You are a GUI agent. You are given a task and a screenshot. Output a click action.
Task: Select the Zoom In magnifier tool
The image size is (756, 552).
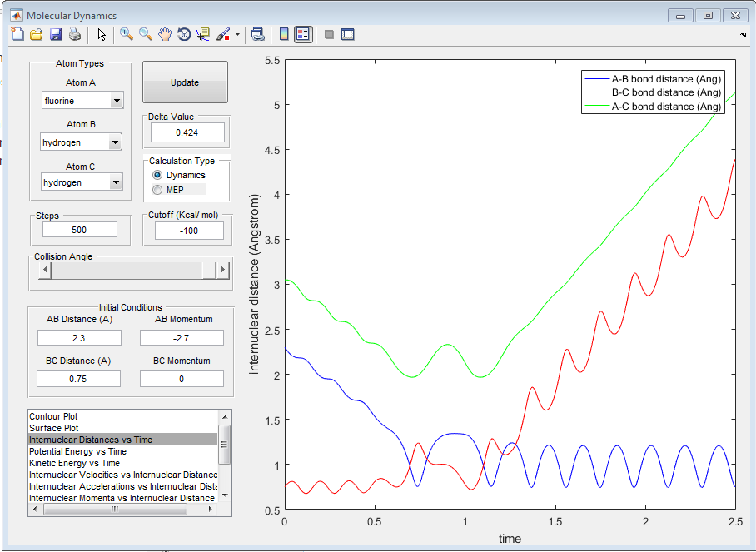pyautogui.click(x=127, y=34)
